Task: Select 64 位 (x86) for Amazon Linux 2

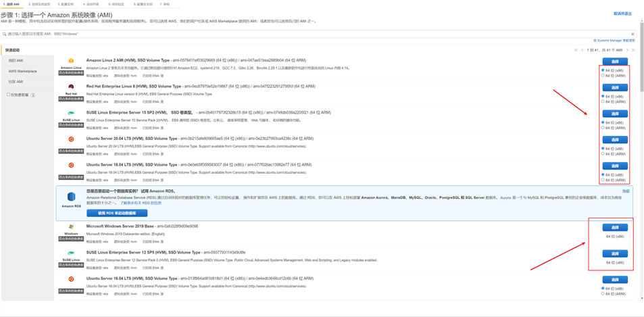Action: (x=603, y=70)
